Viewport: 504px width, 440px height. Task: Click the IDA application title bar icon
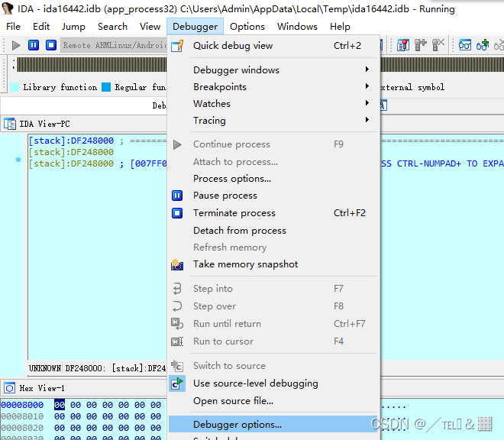tap(7, 8)
